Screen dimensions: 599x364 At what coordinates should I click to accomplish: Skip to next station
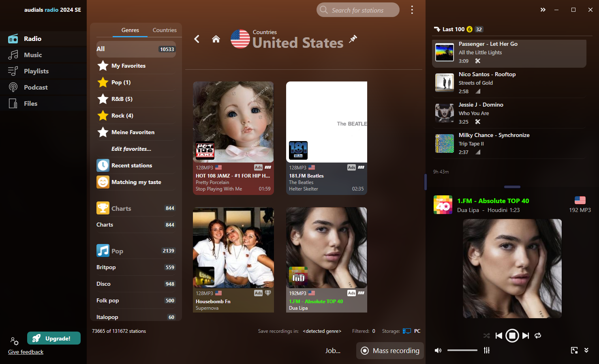526,336
